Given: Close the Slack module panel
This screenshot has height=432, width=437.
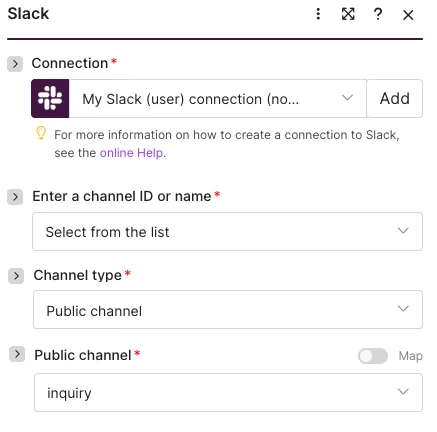Looking at the screenshot, I should (x=408, y=15).
